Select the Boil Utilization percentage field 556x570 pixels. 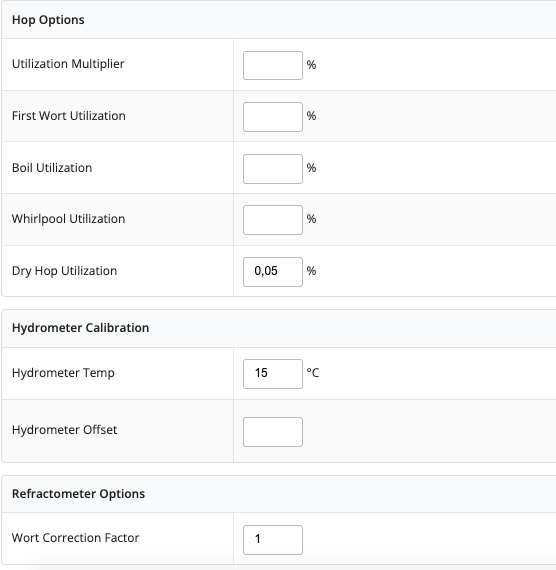pyautogui.click(x=273, y=169)
